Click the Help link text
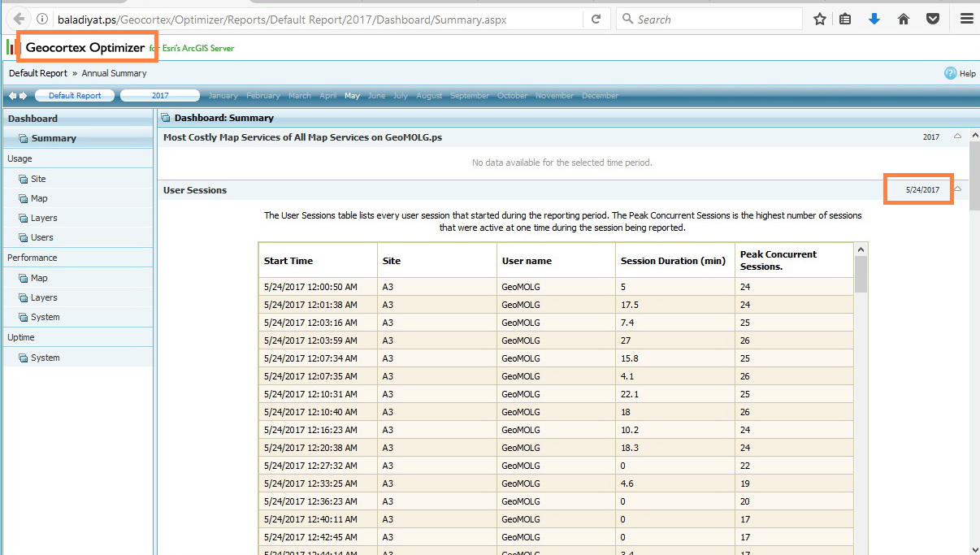The height and width of the screenshot is (555, 980). point(968,73)
